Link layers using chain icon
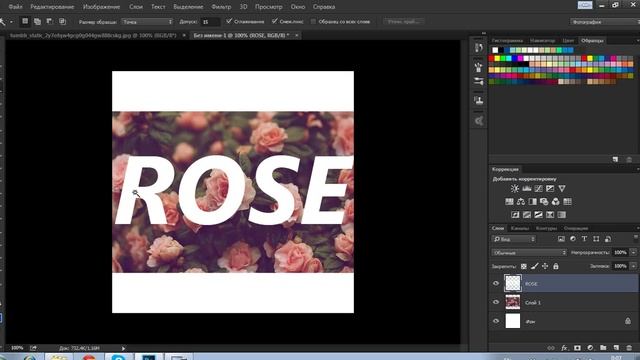 [551, 348]
